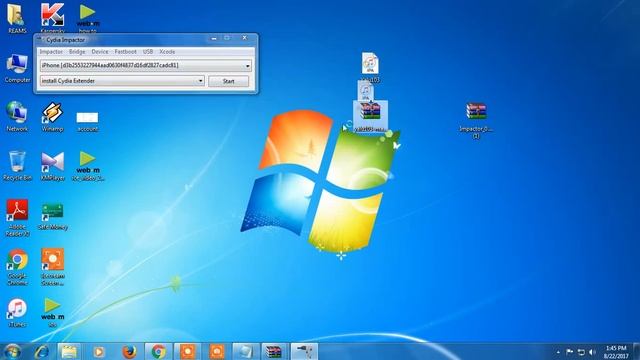Viewport: 640px width, 360px height.
Task: Open File Explorer from taskbar
Action: click(x=69, y=351)
